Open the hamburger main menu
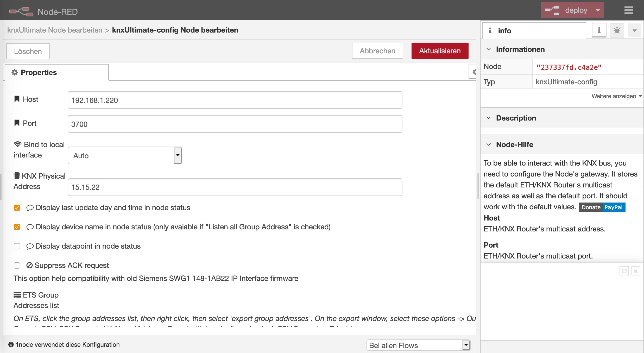 (x=629, y=10)
